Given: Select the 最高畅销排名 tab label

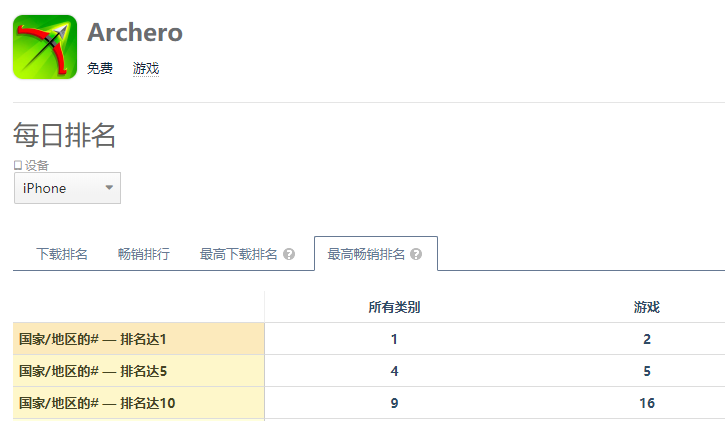Looking at the screenshot, I should pyautogui.click(x=366, y=254).
